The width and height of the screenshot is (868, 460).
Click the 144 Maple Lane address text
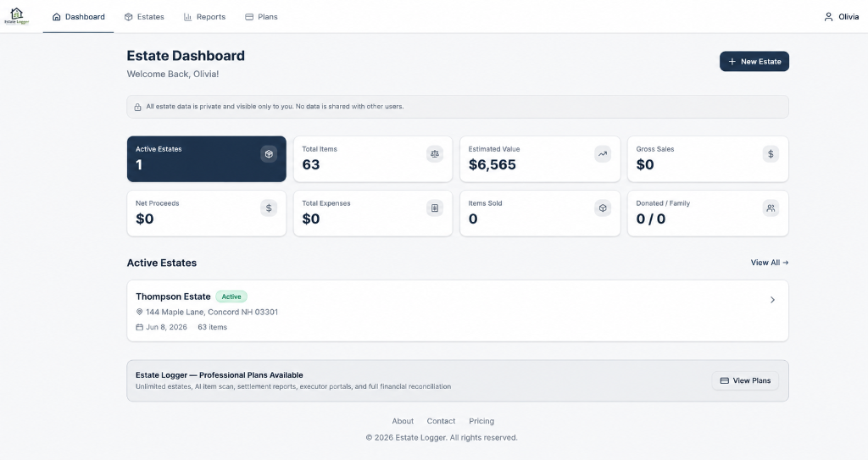point(212,313)
